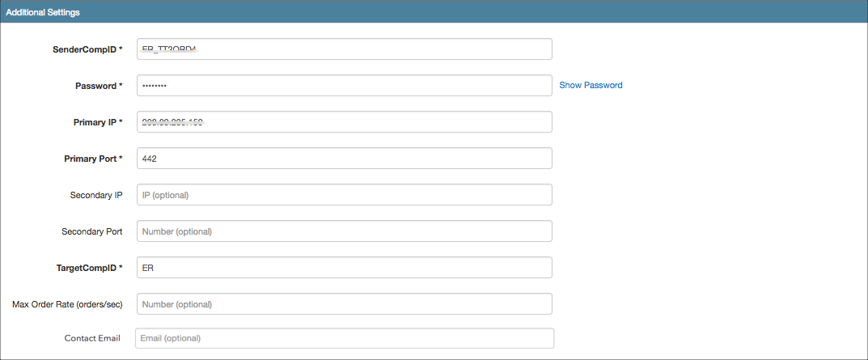Screen dimensions: 868x360
Task: Click the Max Order Rate (orders/sec) label
Action: coord(67,304)
